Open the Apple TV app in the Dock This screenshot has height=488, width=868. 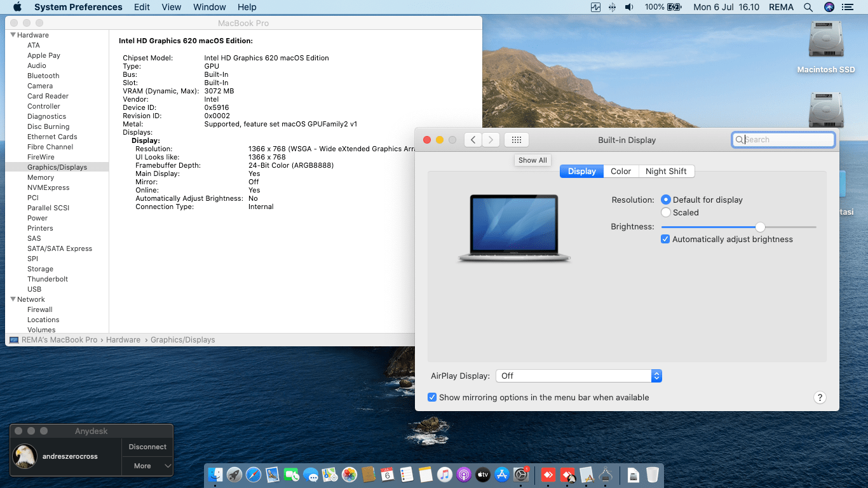[483, 475]
